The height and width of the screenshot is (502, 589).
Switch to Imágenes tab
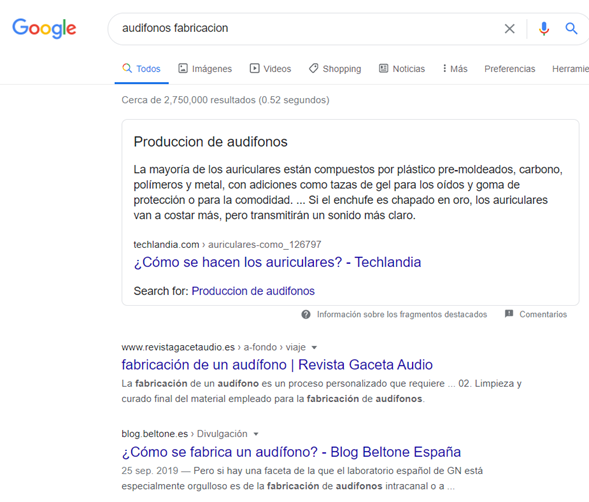coord(205,69)
